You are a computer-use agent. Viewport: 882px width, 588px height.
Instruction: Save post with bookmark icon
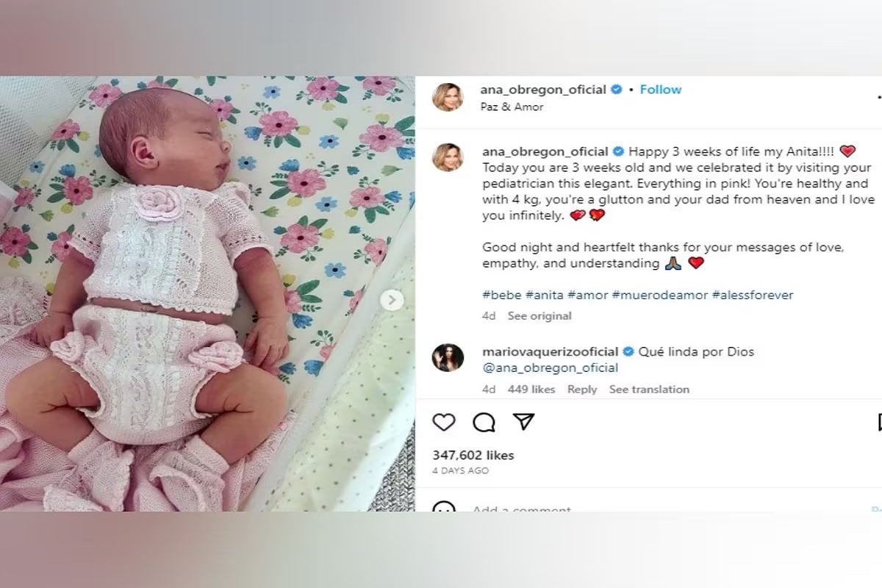point(879,422)
